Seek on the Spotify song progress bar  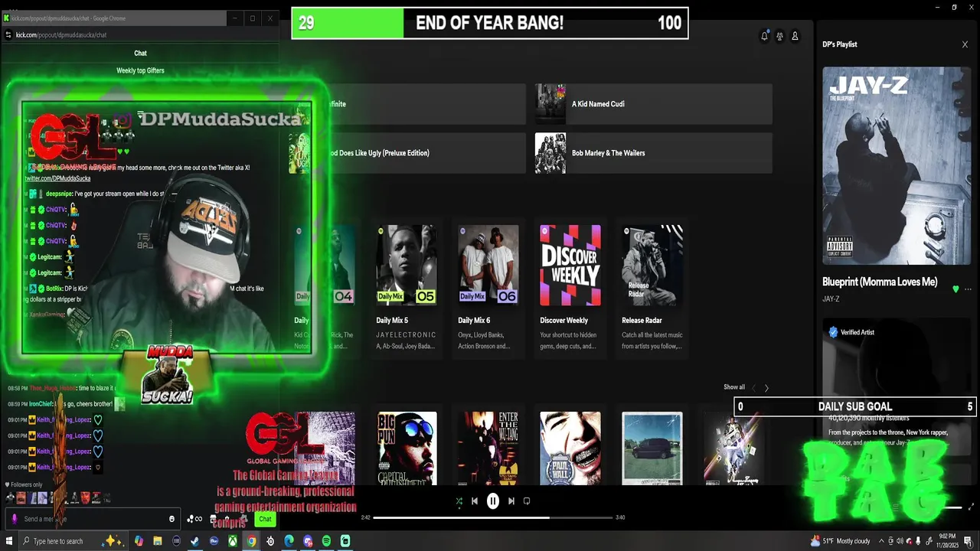coord(493,517)
